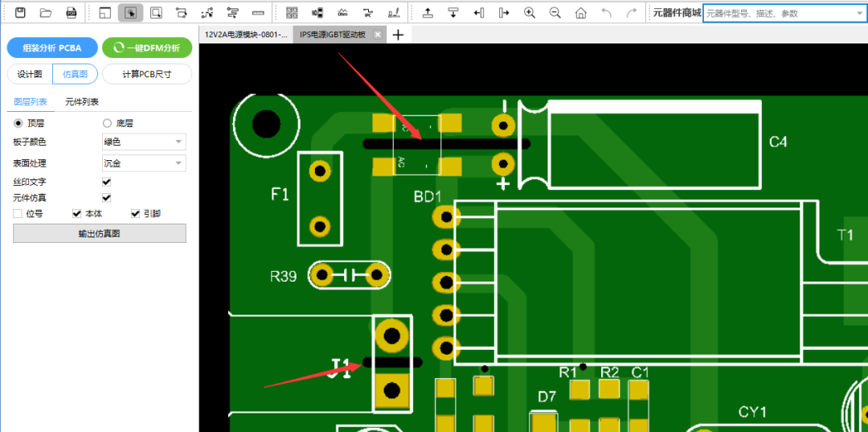Click the save file icon
Viewport: 868px width, 432px height.
20,13
